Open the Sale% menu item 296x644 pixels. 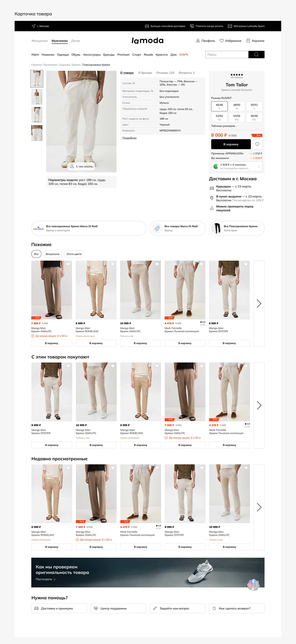pyautogui.click(x=184, y=55)
